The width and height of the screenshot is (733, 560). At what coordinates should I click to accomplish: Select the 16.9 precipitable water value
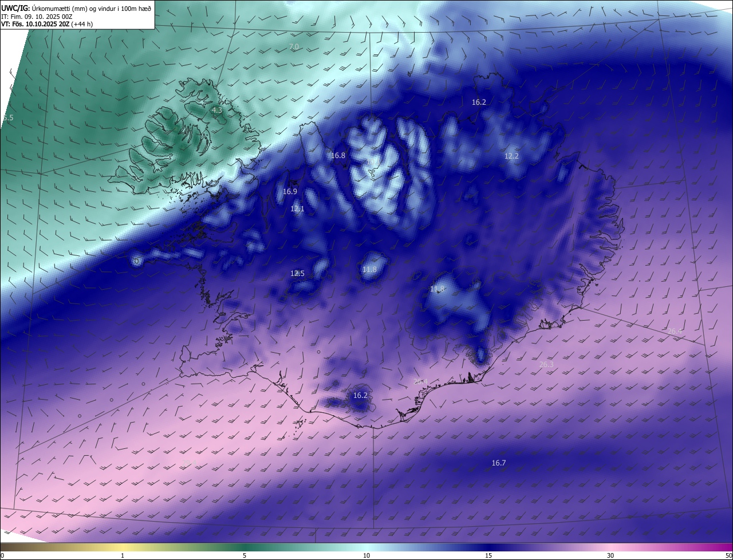click(290, 192)
